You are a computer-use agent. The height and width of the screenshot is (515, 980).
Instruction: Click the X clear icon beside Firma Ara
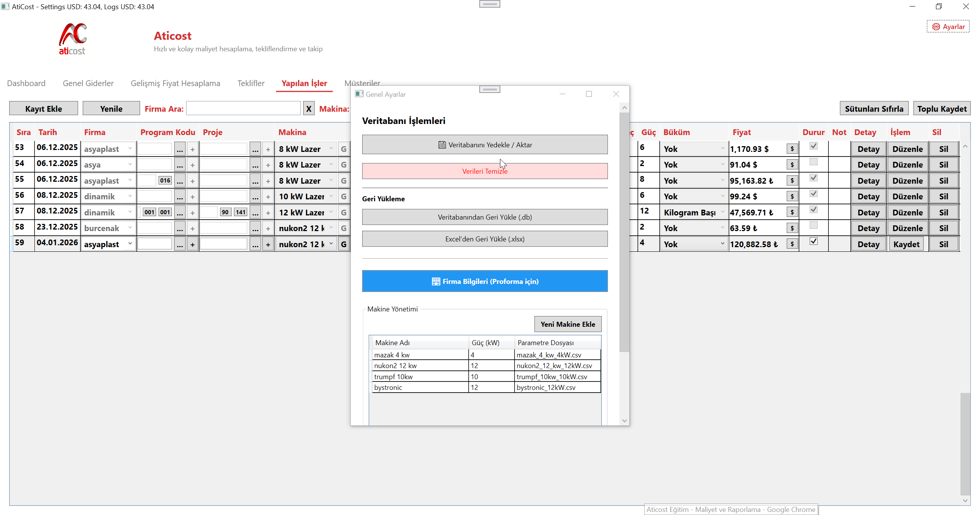click(309, 109)
